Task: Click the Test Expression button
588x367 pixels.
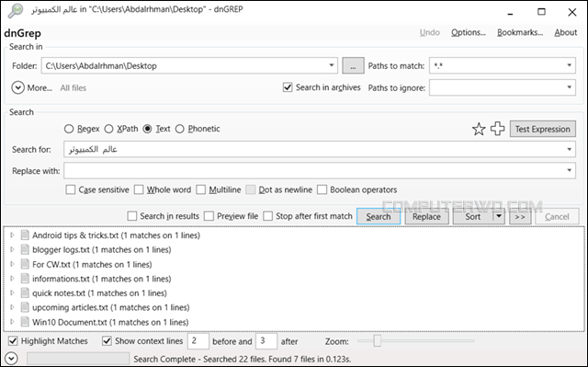Action: (x=542, y=129)
